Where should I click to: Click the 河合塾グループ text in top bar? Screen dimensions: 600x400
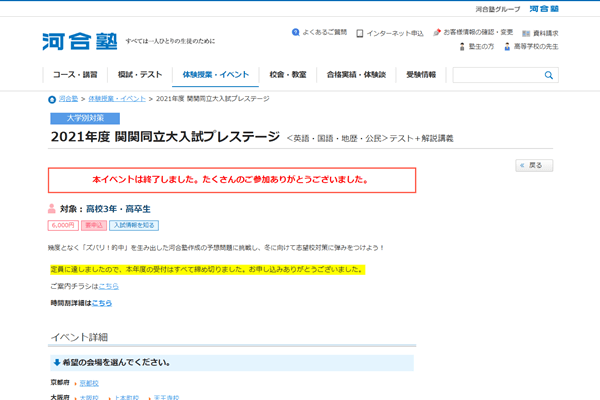(x=498, y=9)
